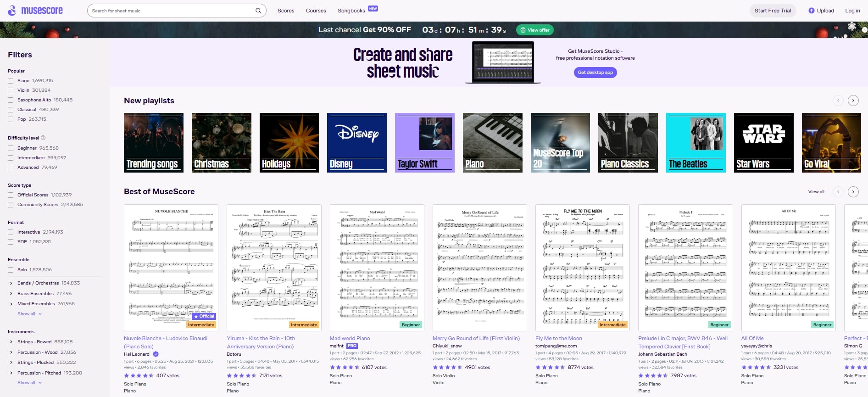
Task: Open Nuvole Bianche score title link
Action: click(x=166, y=342)
